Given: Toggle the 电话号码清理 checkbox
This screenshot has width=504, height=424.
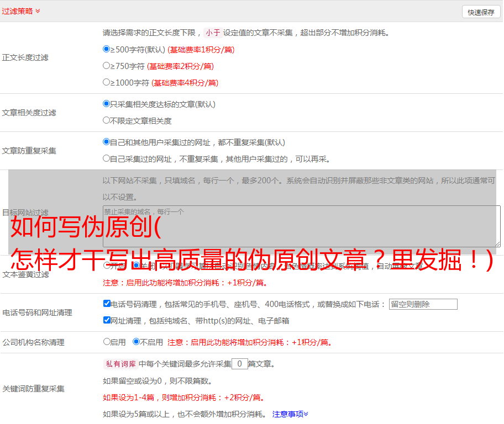Looking at the screenshot, I should tap(107, 304).
